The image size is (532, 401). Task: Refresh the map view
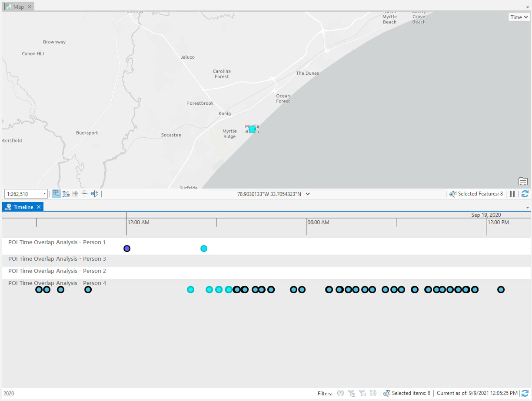525,194
